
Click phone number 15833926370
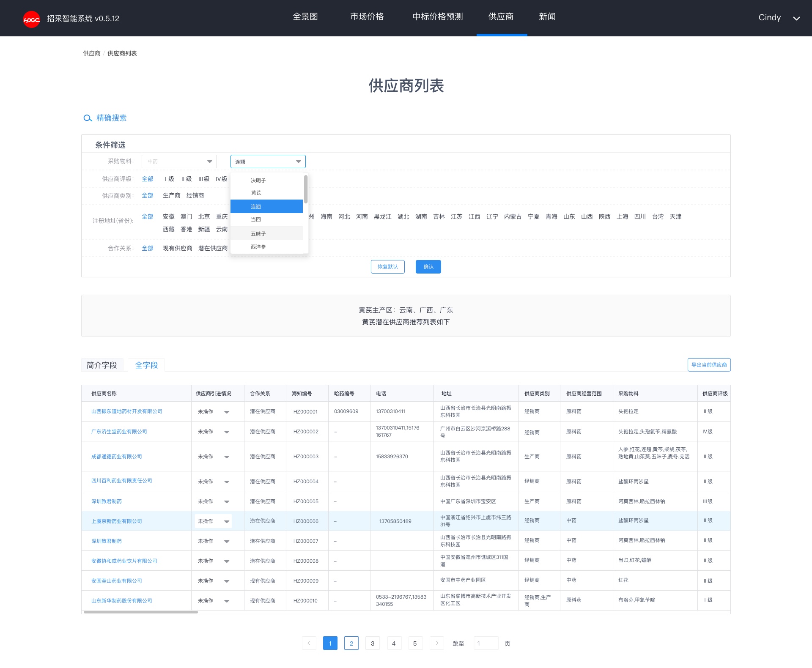(x=392, y=457)
